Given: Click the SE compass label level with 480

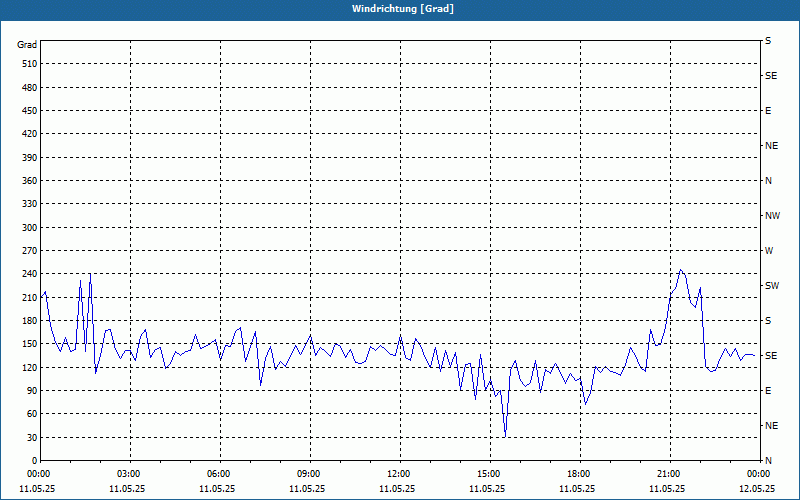Looking at the screenshot, I should 771,76.
